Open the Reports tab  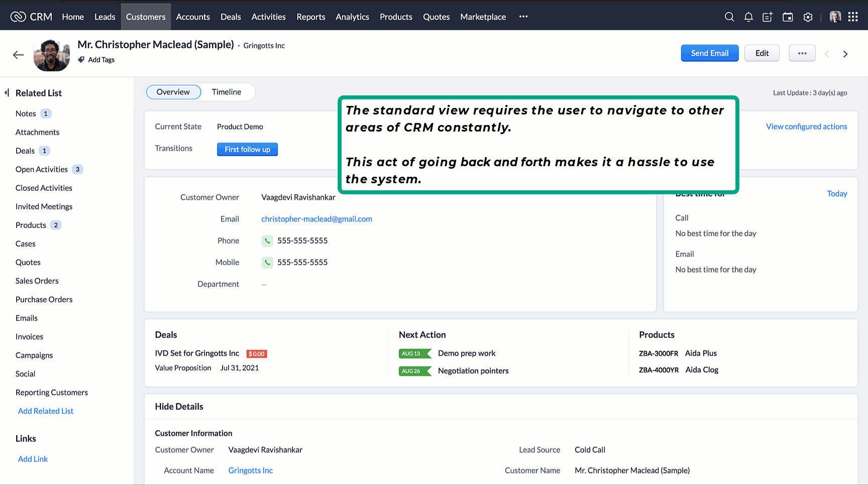pos(310,17)
